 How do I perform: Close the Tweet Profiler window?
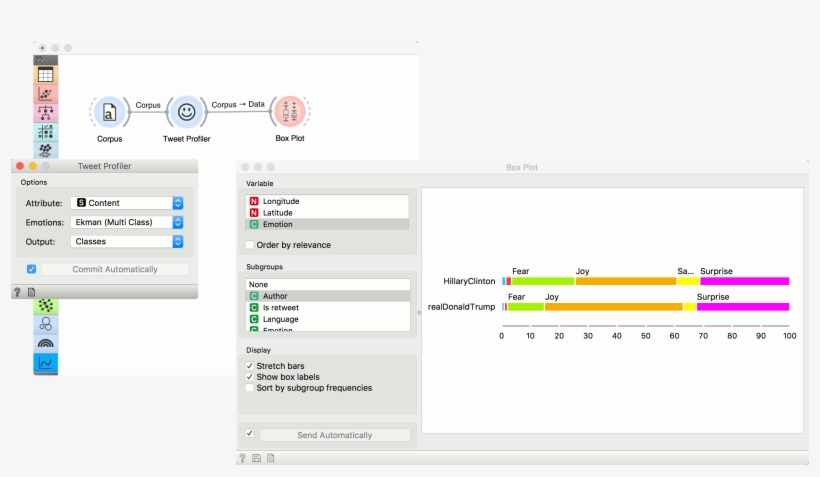click(x=20, y=166)
